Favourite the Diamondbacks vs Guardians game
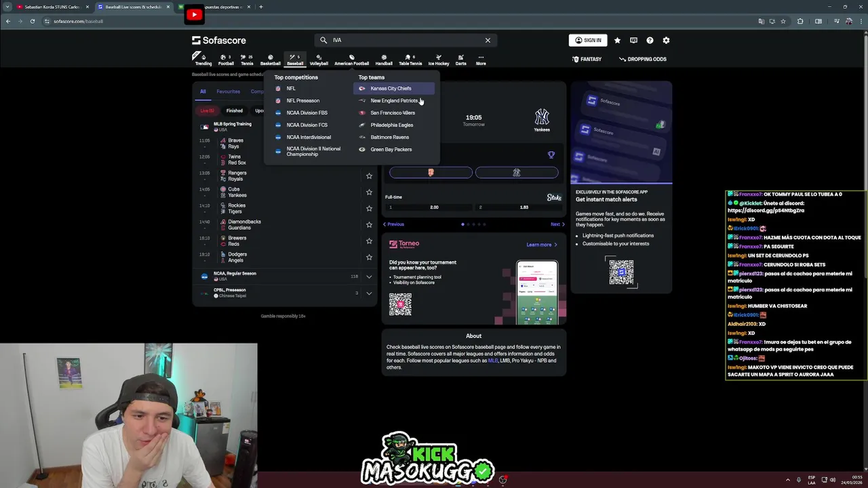The height and width of the screenshot is (488, 868). 369,224
